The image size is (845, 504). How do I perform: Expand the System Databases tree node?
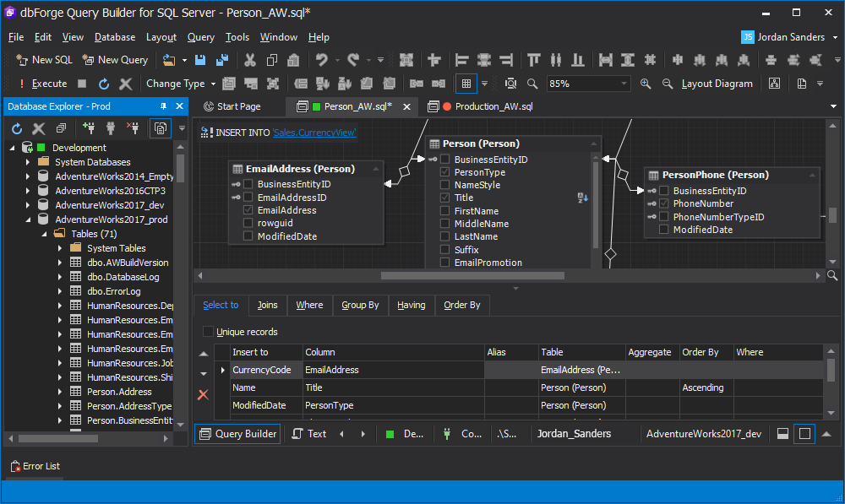pyautogui.click(x=28, y=162)
